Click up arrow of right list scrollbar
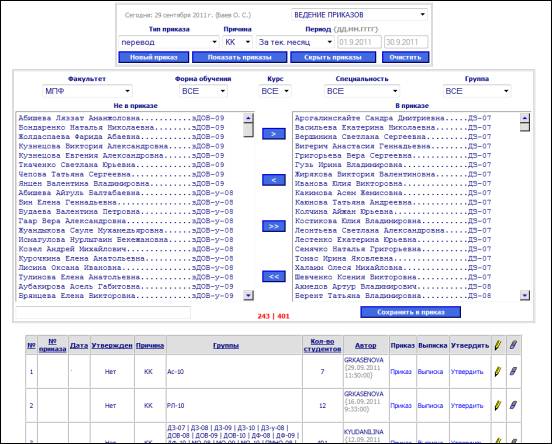Screen dimensions: 552x444 click(x=525, y=118)
